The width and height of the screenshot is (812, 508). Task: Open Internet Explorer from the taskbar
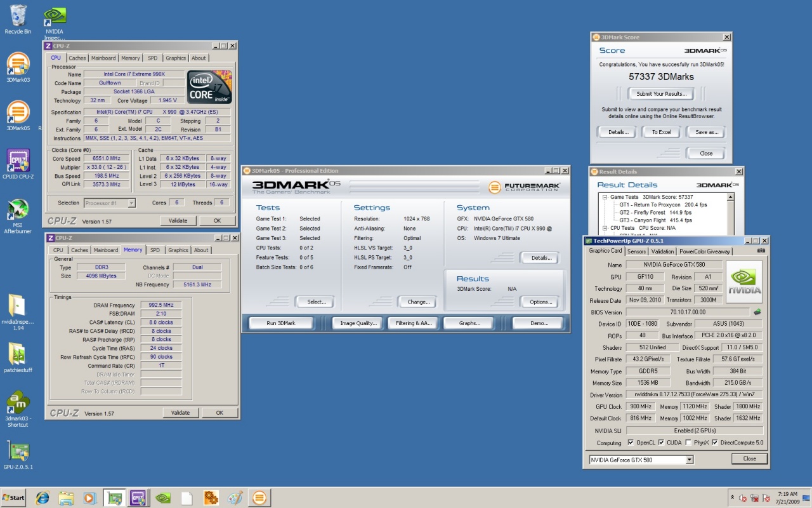43,497
